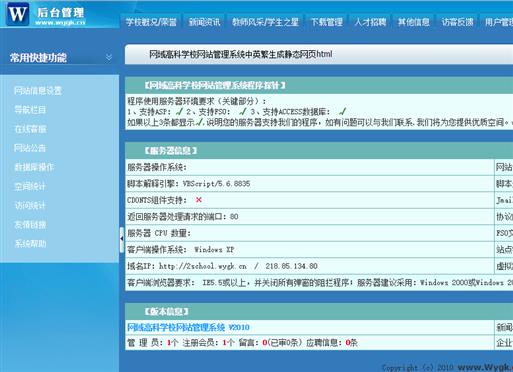Open 学校概况/荣誉 menu tab
Image resolution: width=513 pixels, height=372 pixels.
tap(151, 22)
